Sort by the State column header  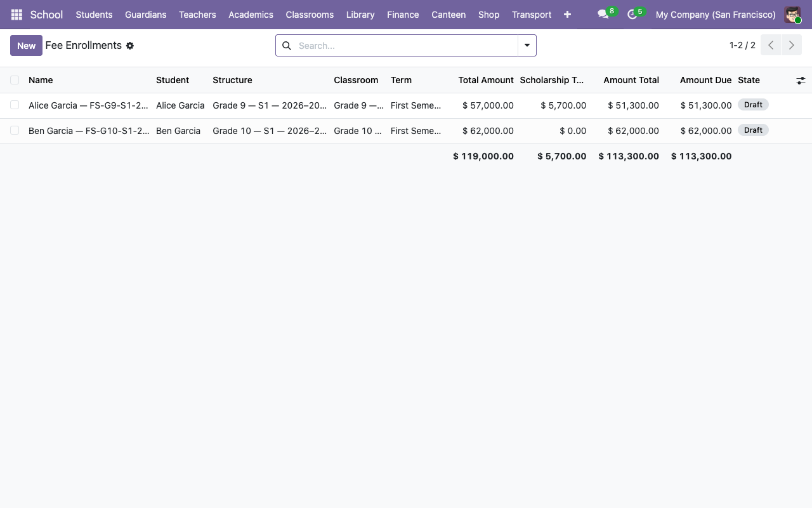(763, 80)
